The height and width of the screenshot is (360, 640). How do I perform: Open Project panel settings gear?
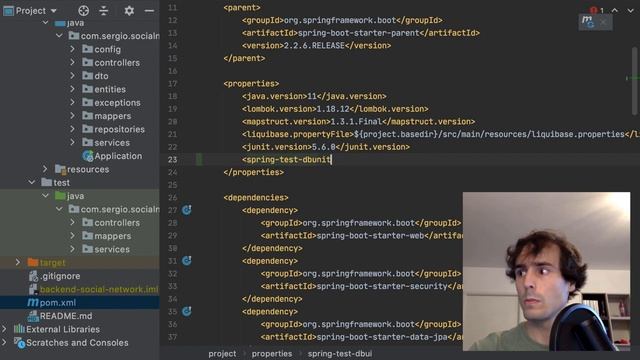(x=129, y=11)
